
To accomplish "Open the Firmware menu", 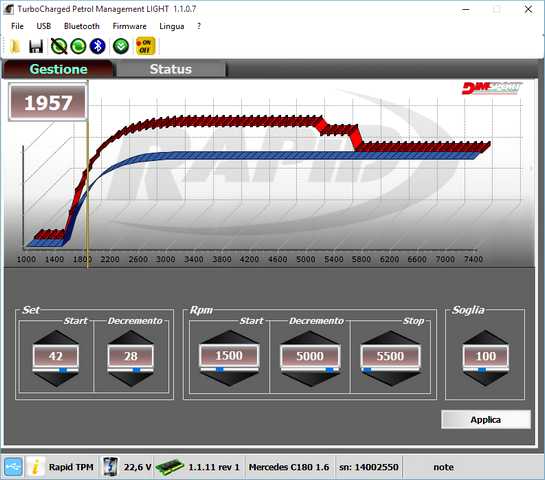I will [130, 26].
